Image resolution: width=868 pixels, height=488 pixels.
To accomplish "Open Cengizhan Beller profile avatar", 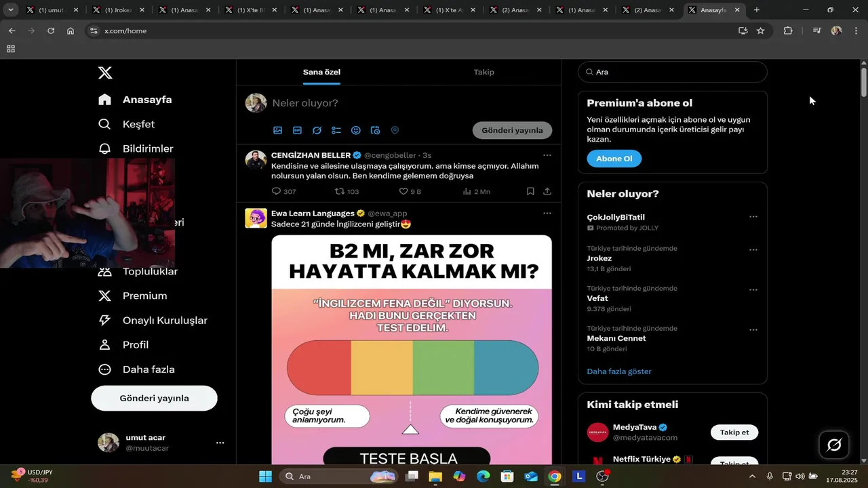I will pos(256,161).
